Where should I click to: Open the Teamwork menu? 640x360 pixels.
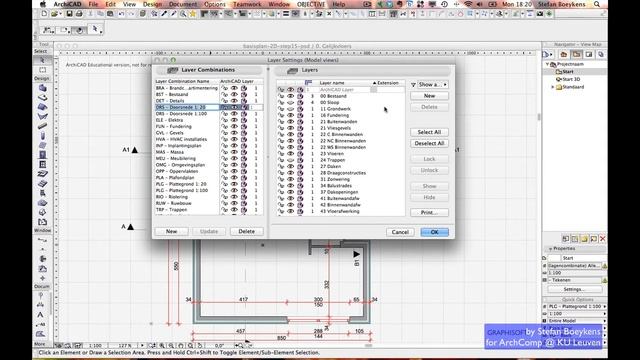(247, 4)
